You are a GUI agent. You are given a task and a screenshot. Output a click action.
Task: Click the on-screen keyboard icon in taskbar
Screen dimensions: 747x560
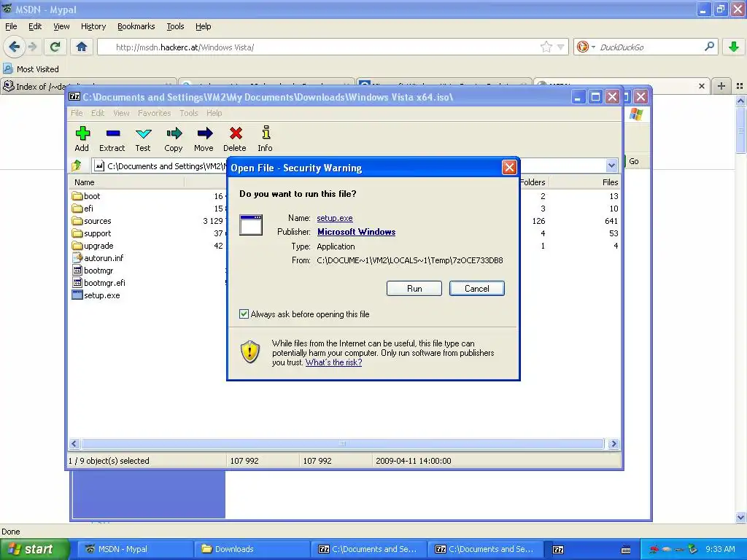click(626, 550)
